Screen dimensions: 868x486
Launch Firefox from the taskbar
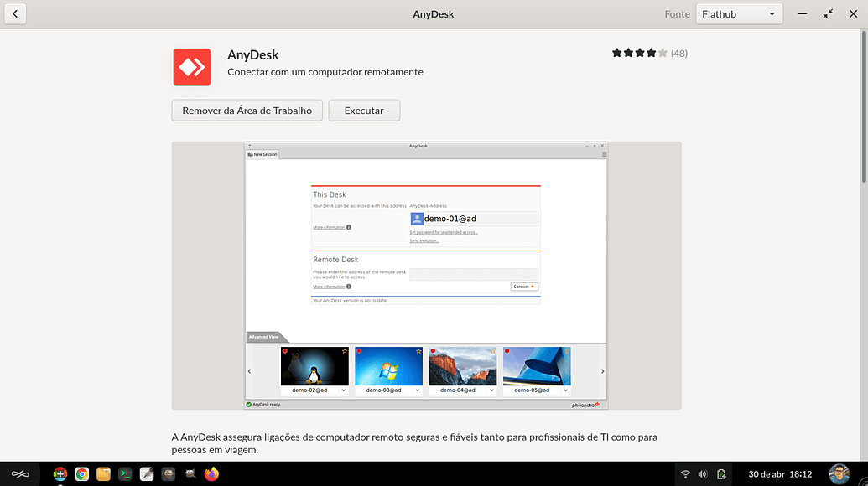point(211,473)
